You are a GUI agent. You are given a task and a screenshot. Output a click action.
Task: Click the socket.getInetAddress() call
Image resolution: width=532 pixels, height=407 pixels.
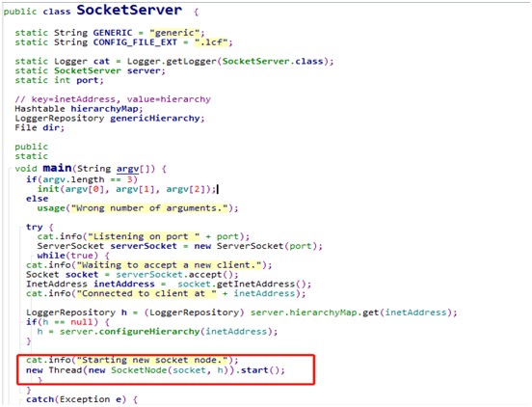pos(241,285)
